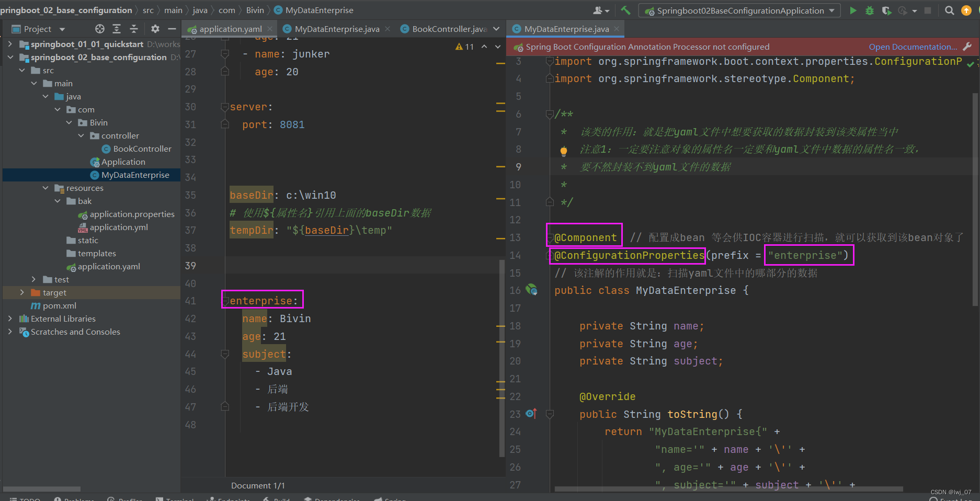This screenshot has width=980, height=501.
Task: Click the warnings count indicator showing 11
Action: click(464, 47)
